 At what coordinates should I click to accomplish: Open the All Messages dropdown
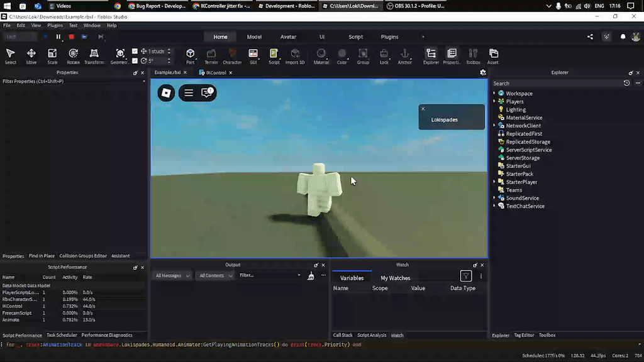click(x=172, y=276)
